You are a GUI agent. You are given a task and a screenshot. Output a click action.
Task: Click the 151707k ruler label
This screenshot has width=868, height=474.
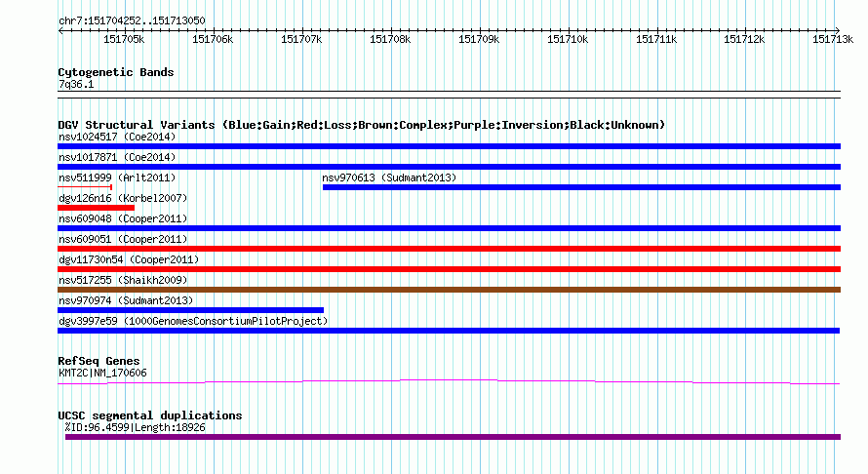[301, 39]
